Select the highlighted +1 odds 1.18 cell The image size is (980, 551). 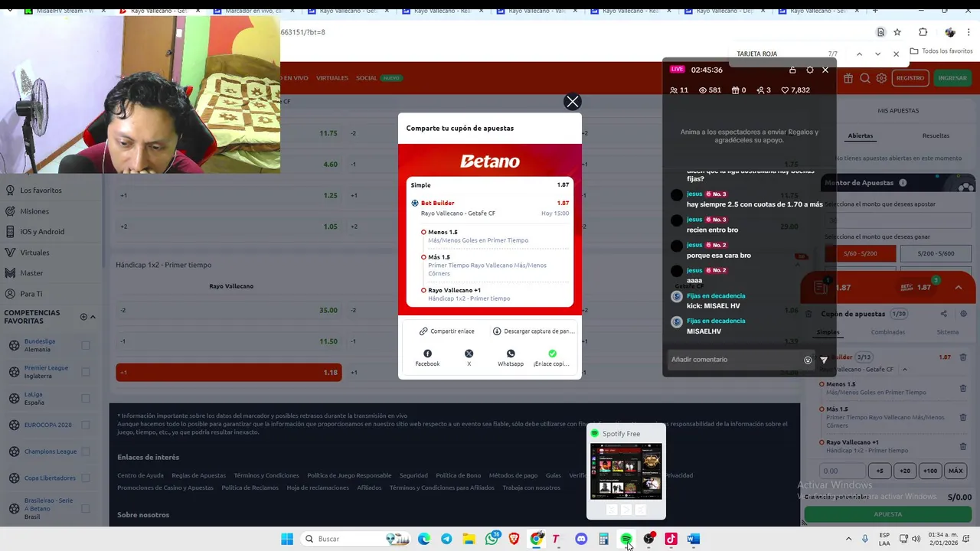click(229, 373)
